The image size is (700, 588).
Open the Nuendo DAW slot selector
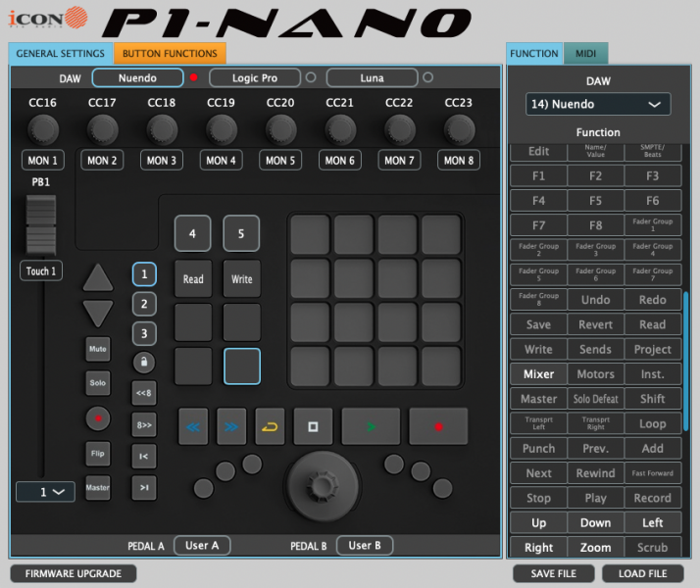point(137,77)
